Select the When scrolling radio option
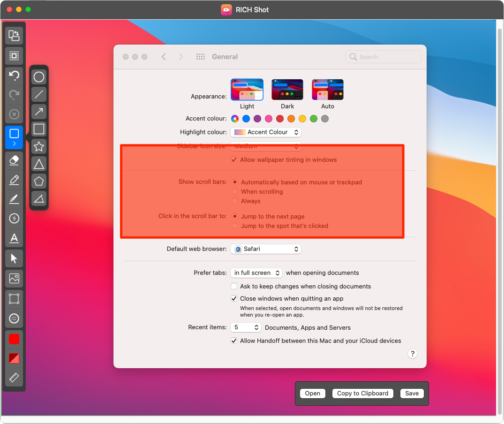The width and height of the screenshot is (504, 424). point(235,191)
